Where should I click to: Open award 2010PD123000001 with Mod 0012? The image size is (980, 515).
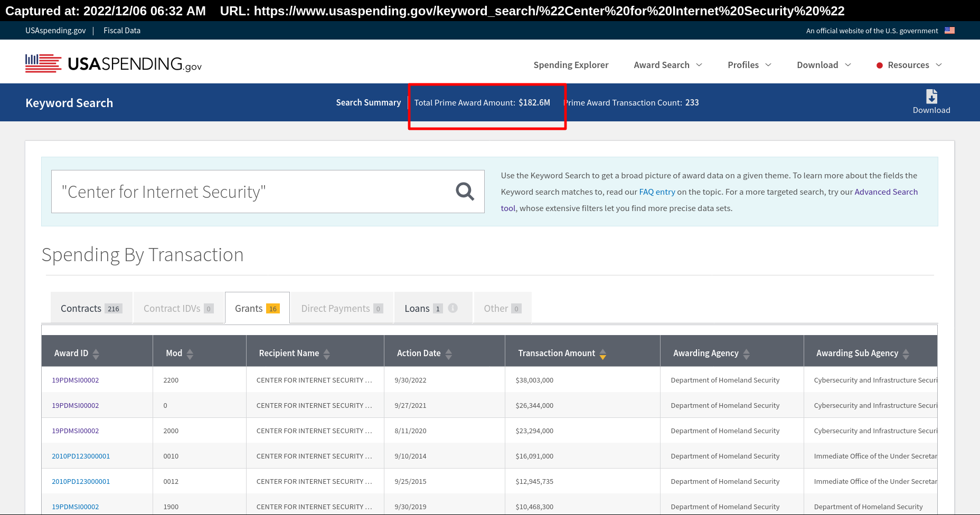81,481
